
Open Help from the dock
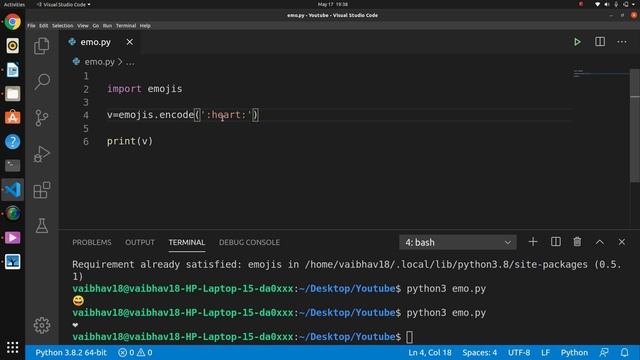point(13,142)
